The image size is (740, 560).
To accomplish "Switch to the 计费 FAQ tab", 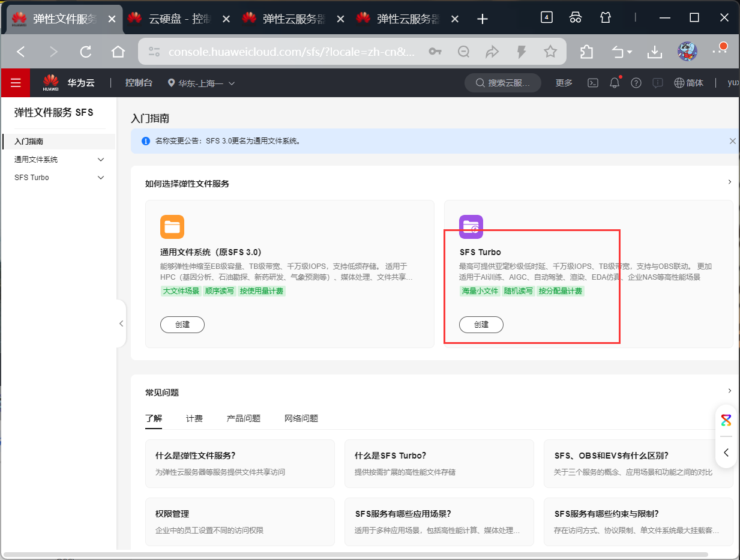I will (x=194, y=418).
